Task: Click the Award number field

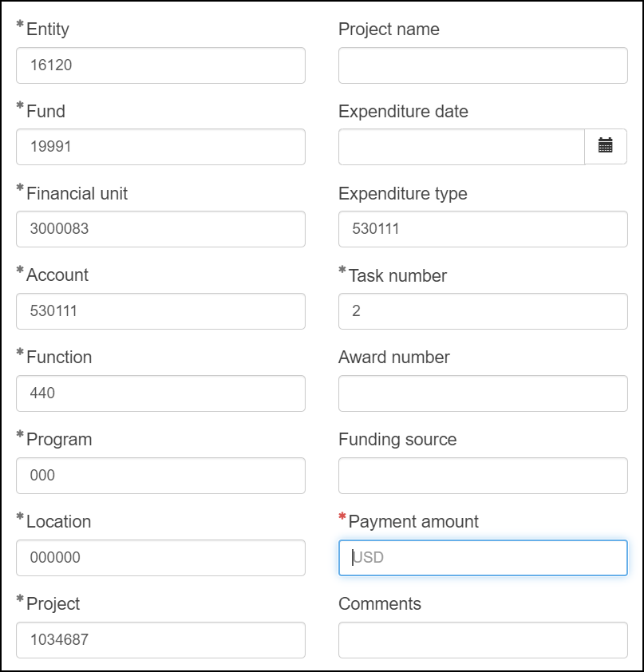Action: (483, 393)
